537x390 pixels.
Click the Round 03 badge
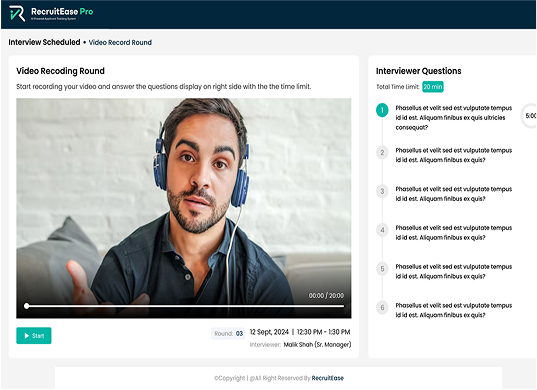tap(228, 334)
